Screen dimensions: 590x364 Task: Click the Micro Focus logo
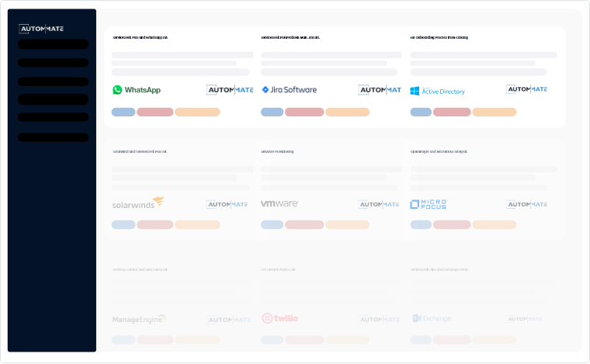[429, 204]
